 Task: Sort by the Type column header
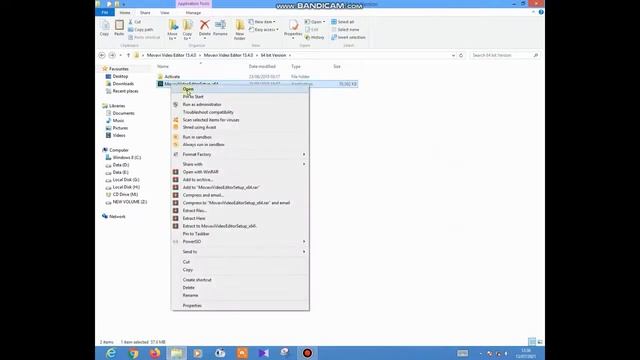[296, 67]
